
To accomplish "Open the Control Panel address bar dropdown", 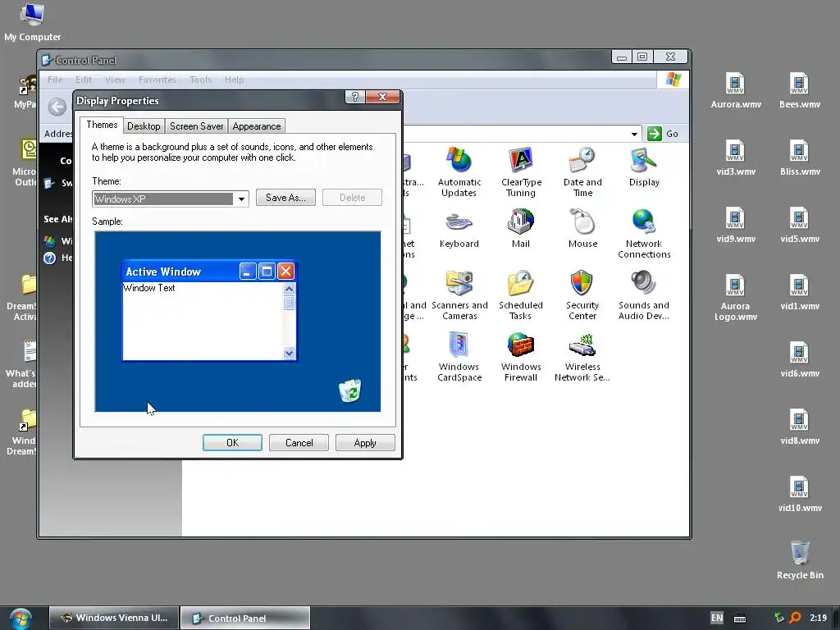I will point(634,134).
